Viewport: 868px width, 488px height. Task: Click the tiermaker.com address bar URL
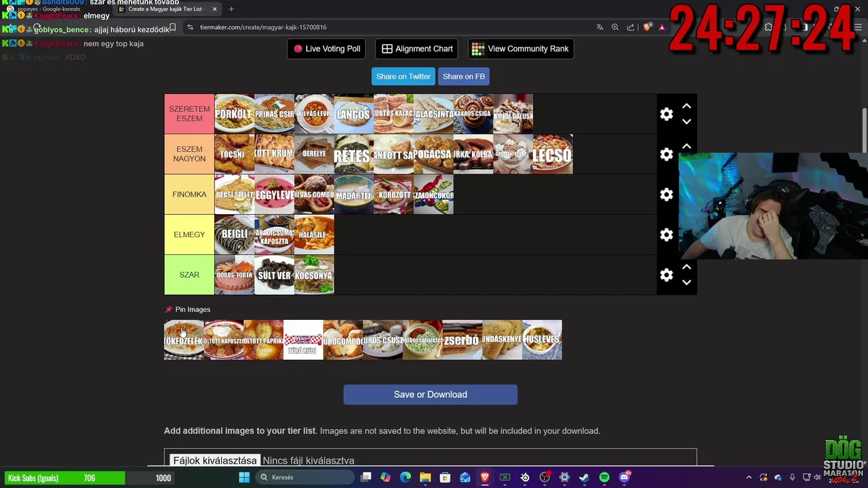[x=263, y=27]
